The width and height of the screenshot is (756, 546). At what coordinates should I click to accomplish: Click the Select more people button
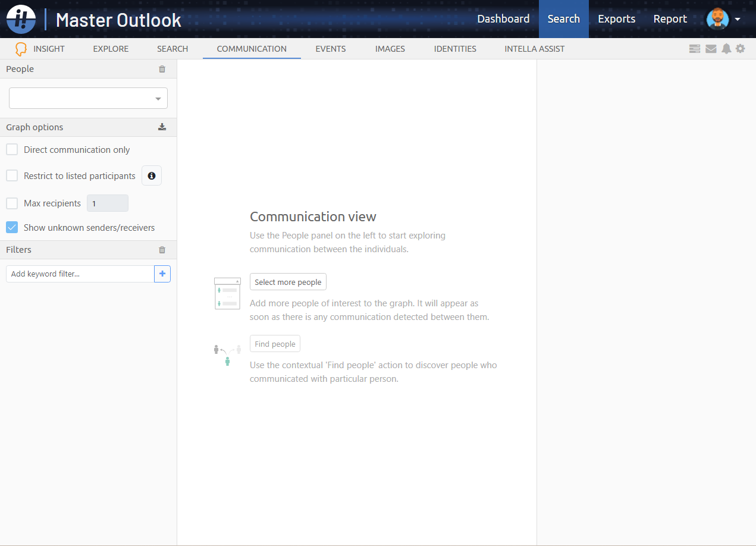pos(288,281)
